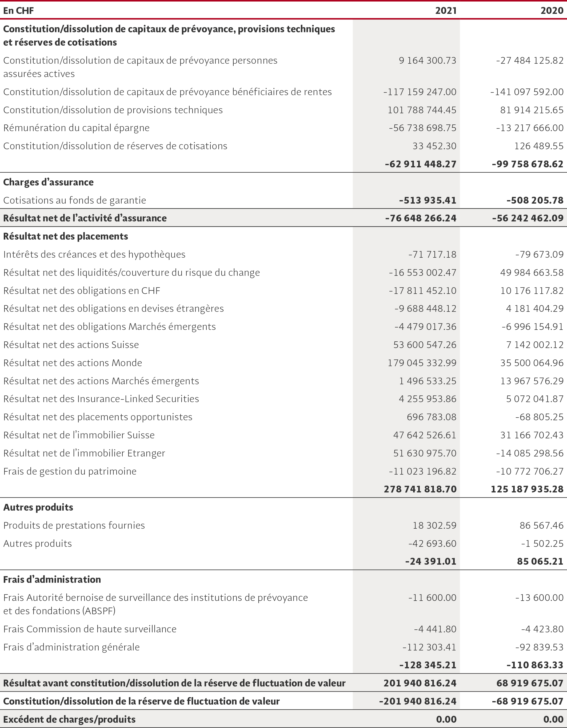Click 2021 value -201 940 816.24
567x728 pixels.
(x=418, y=701)
